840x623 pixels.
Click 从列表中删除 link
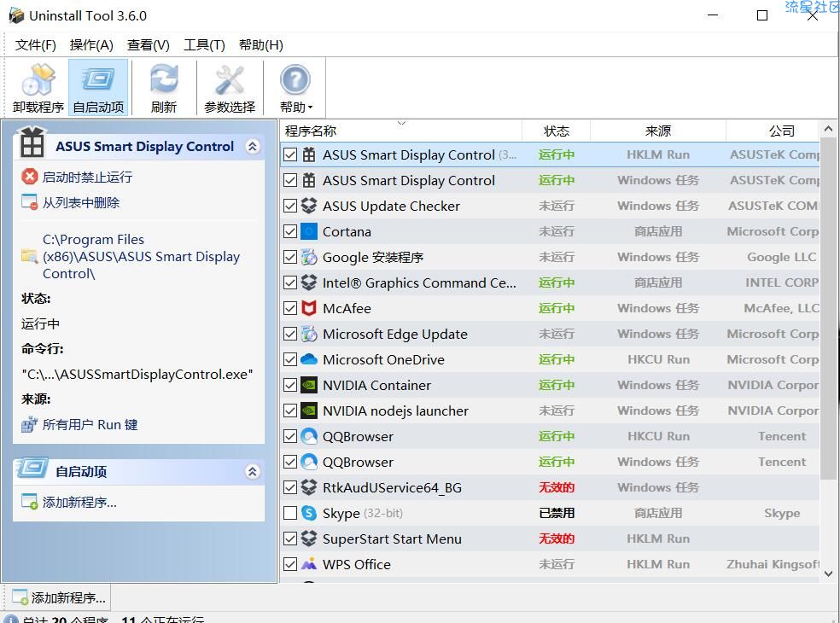(x=81, y=202)
